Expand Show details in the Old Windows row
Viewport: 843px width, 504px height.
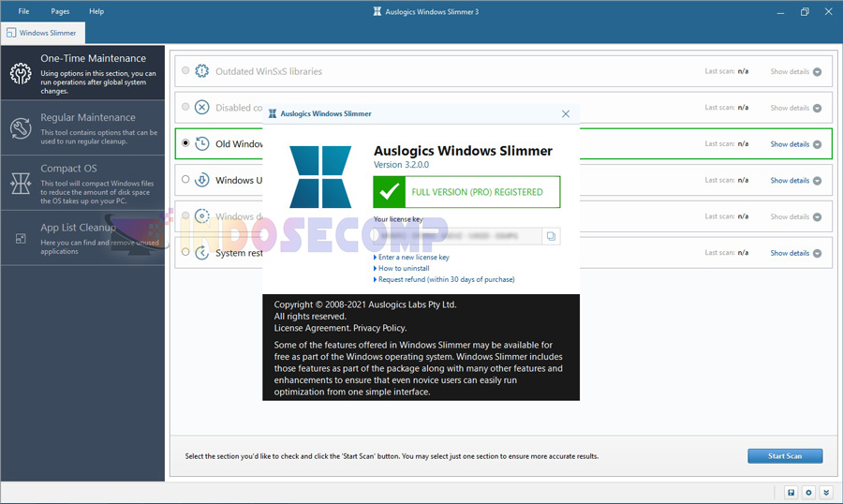coord(795,144)
